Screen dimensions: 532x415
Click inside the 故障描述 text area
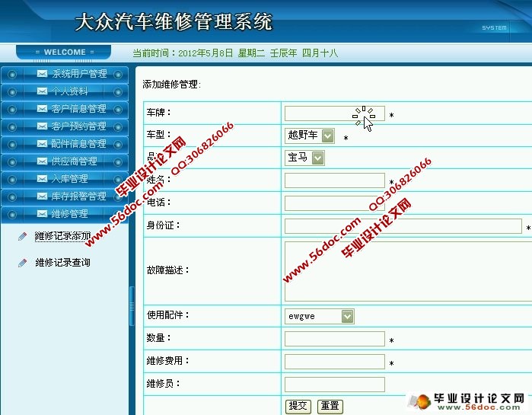click(408, 271)
